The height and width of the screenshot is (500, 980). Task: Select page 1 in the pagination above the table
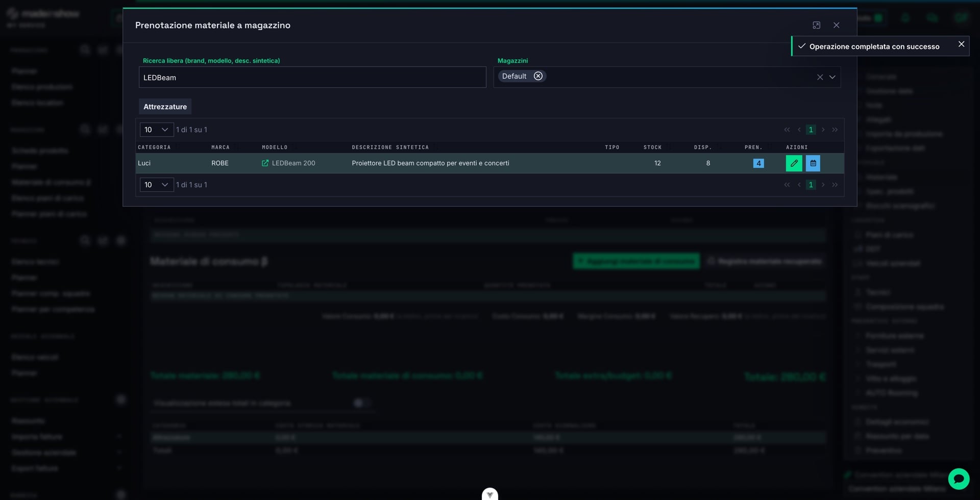pyautogui.click(x=811, y=130)
